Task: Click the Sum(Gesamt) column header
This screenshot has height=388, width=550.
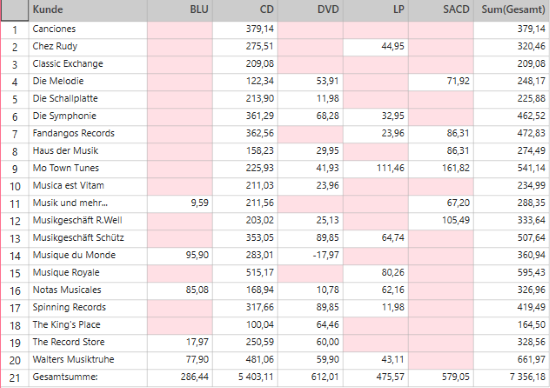Action: tap(512, 10)
